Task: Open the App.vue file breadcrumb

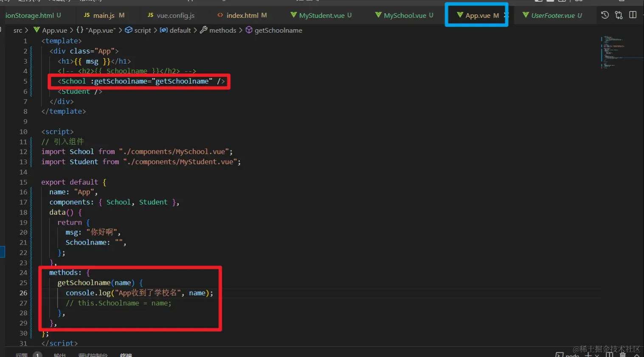Action: [51, 30]
